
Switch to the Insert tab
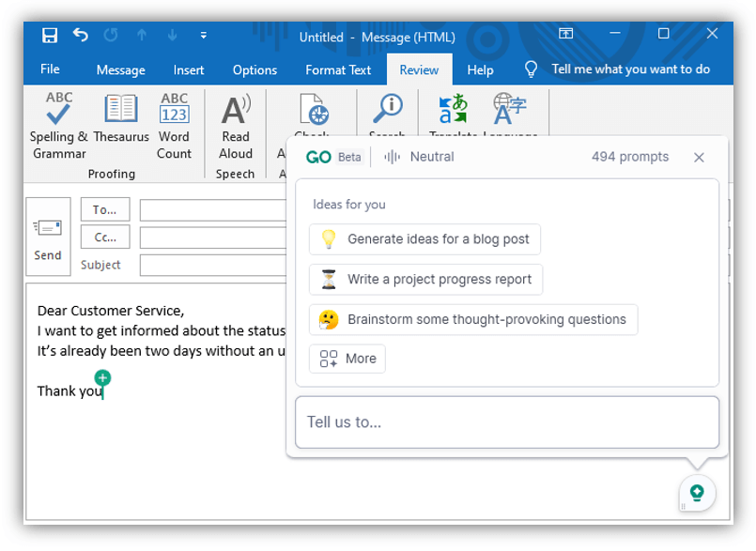[x=189, y=69]
